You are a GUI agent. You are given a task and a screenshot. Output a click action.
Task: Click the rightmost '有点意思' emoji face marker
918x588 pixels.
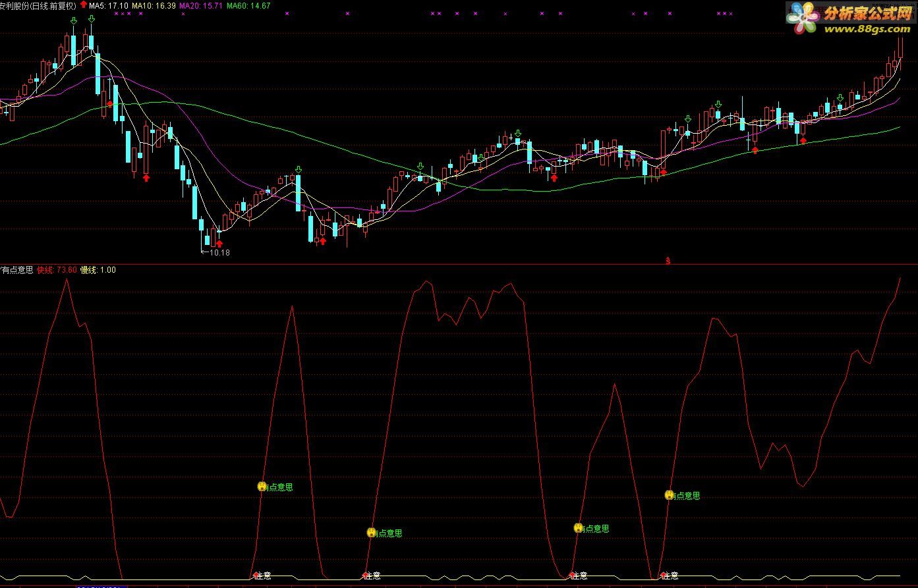pyautogui.click(x=669, y=495)
